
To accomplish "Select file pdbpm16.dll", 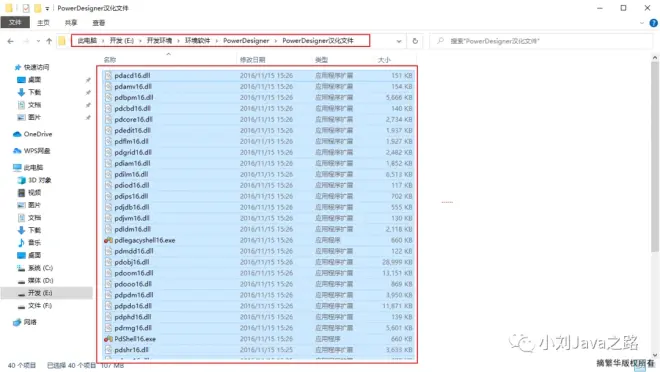I will [134, 98].
